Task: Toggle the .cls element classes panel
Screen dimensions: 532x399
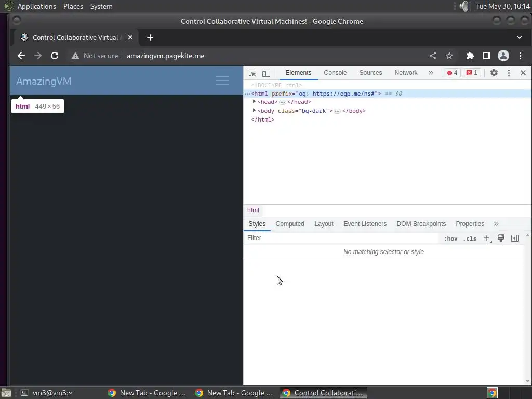Action: click(x=470, y=238)
